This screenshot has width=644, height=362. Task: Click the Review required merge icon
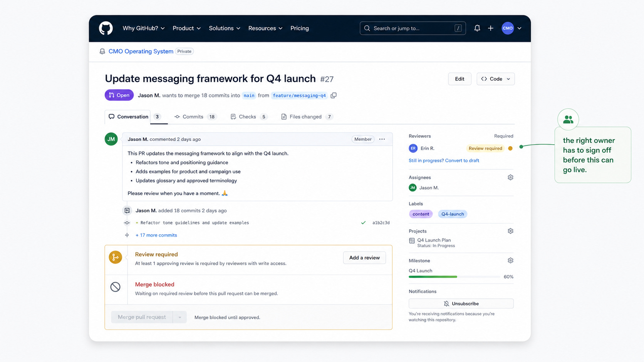click(x=115, y=257)
